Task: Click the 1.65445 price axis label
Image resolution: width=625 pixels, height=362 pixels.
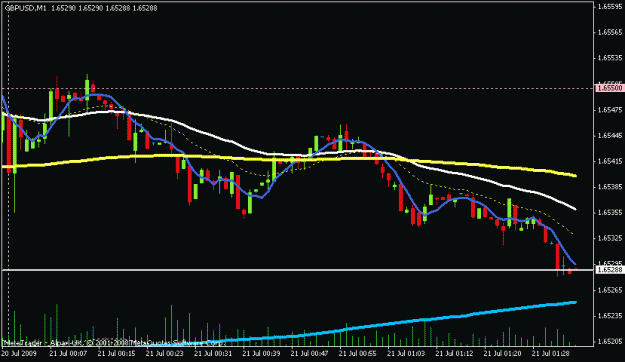Action: tap(611, 136)
